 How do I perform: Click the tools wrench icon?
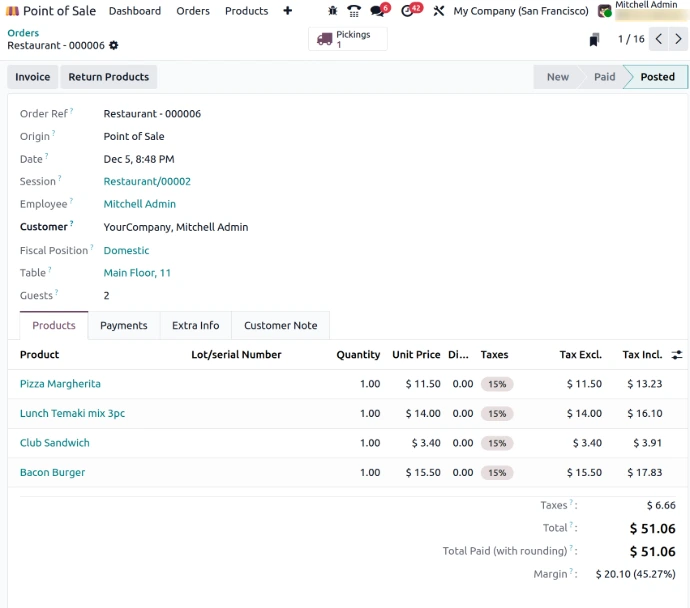point(438,11)
